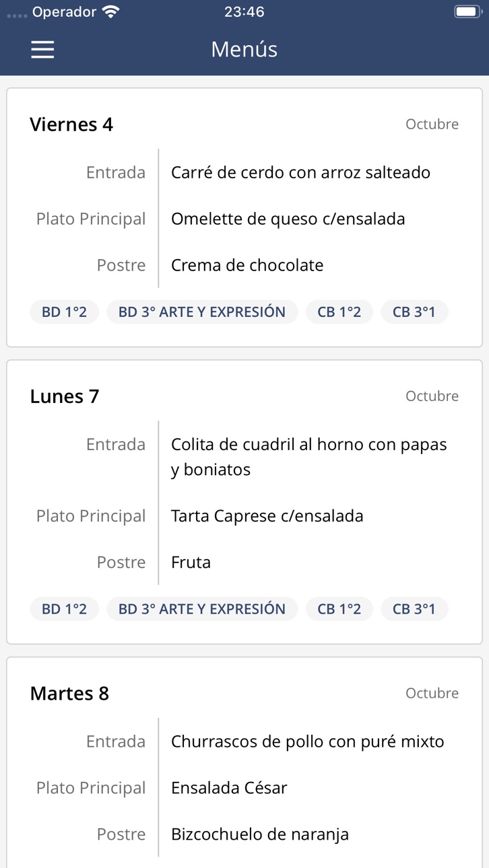Open the hamburger navigation menu
Viewport: 489px width, 868px height.
42,49
